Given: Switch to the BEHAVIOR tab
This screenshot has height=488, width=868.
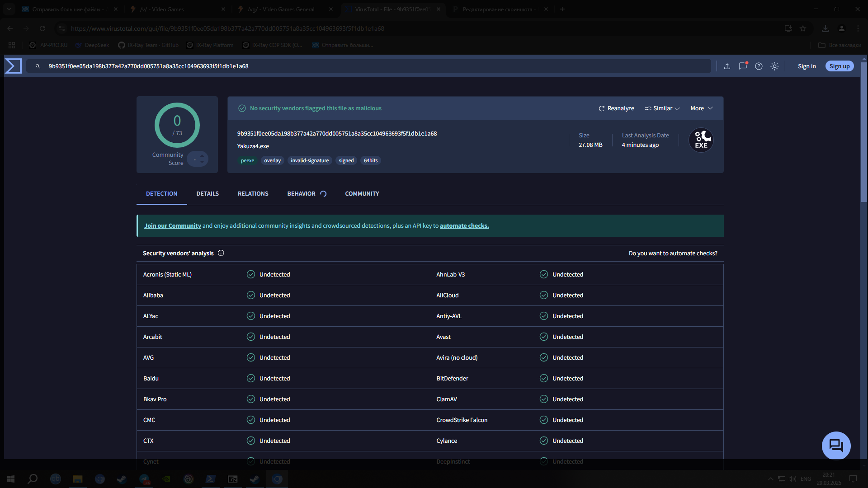Looking at the screenshot, I should (x=307, y=193).
